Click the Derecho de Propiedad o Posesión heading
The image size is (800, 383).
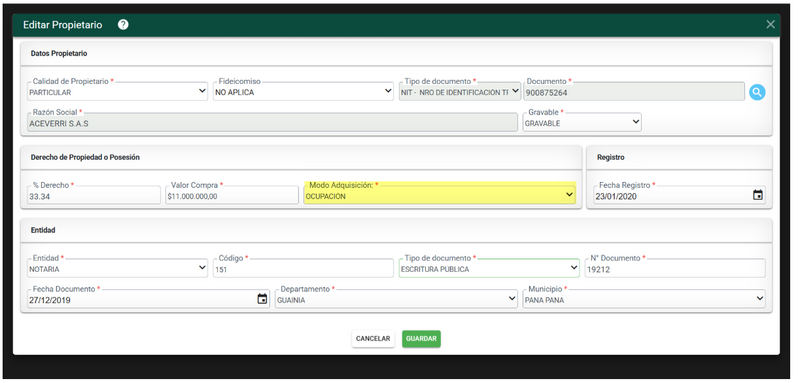pyautogui.click(x=85, y=158)
